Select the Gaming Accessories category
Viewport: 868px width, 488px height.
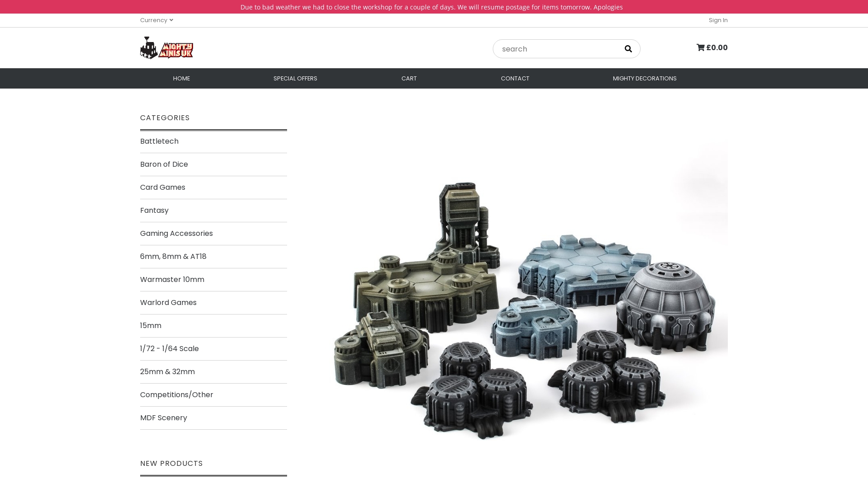click(x=176, y=234)
